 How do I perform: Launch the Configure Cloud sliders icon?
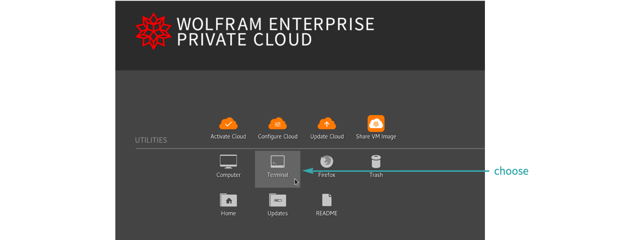coord(278,124)
